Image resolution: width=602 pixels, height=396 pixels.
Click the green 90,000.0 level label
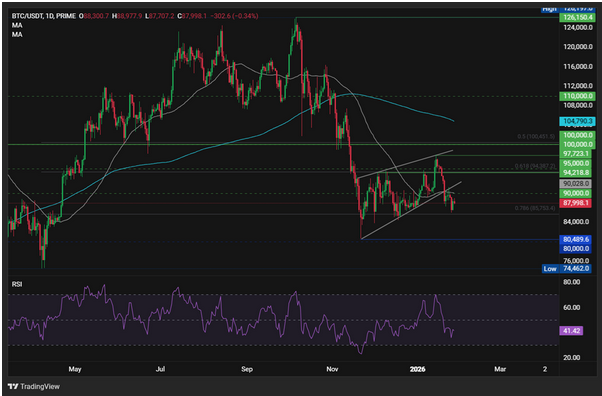pyautogui.click(x=577, y=193)
